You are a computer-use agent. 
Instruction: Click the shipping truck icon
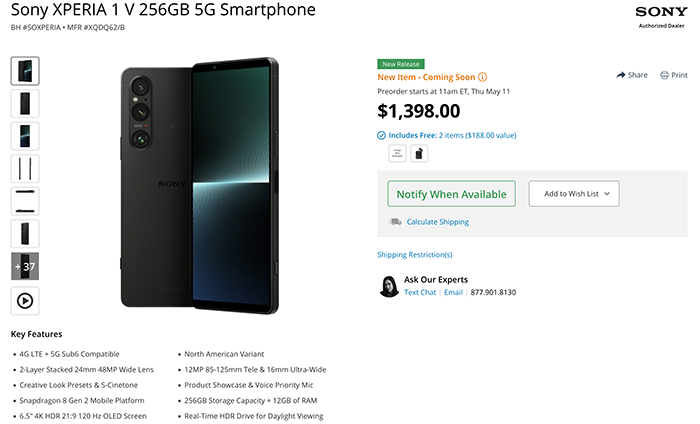tap(396, 221)
